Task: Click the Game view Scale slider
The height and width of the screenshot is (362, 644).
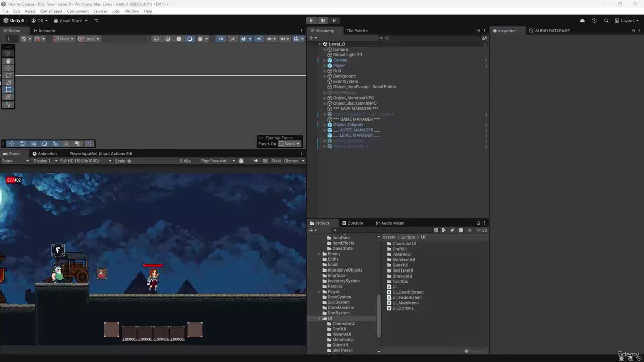Action: point(152,161)
